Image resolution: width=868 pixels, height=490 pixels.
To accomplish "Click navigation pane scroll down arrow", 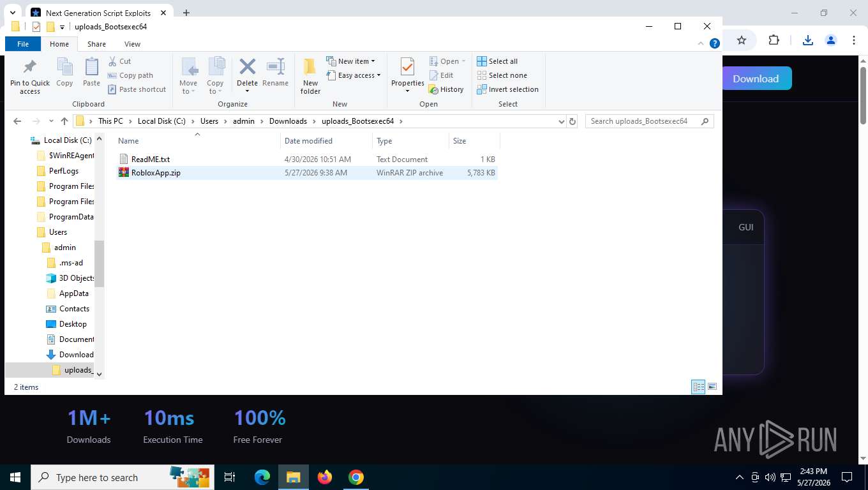I will 99,375.
